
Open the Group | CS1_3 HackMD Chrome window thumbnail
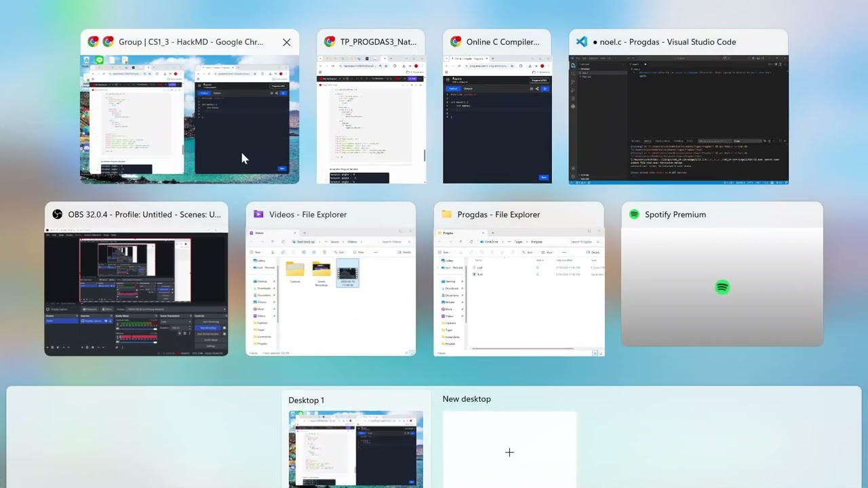(189, 119)
